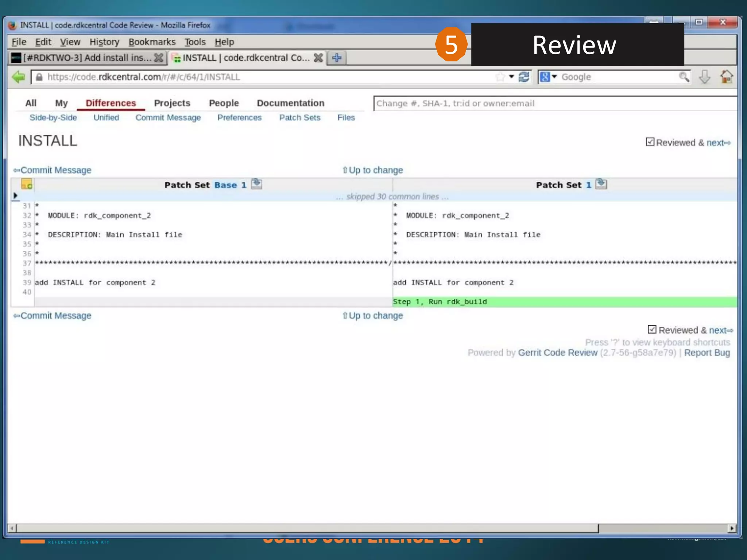Screen dimensions: 747x560
Task: Click the green back arrow button
Action: [x=18, y=77]
